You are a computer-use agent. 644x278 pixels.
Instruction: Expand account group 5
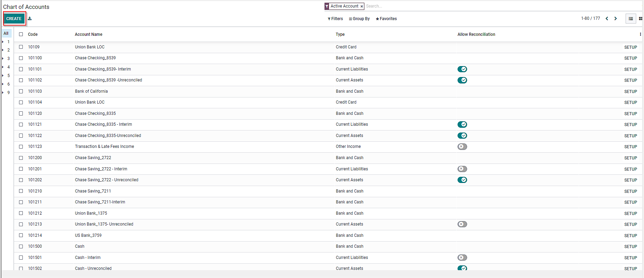coord(3,76)
